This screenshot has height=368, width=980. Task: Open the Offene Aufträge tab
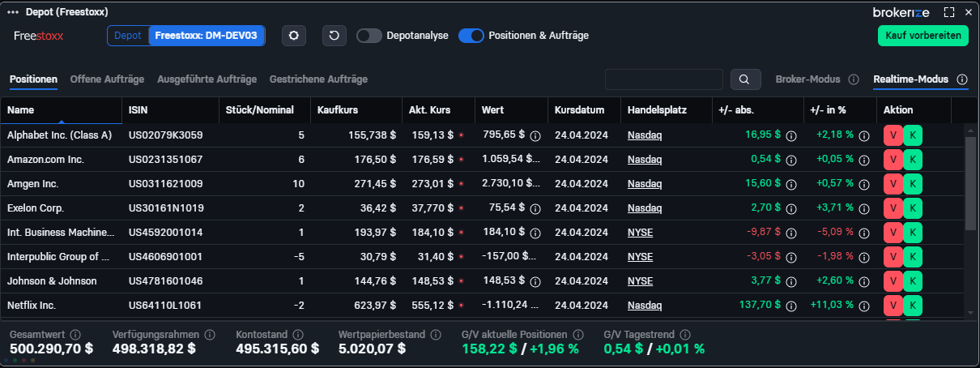[107, 79]
